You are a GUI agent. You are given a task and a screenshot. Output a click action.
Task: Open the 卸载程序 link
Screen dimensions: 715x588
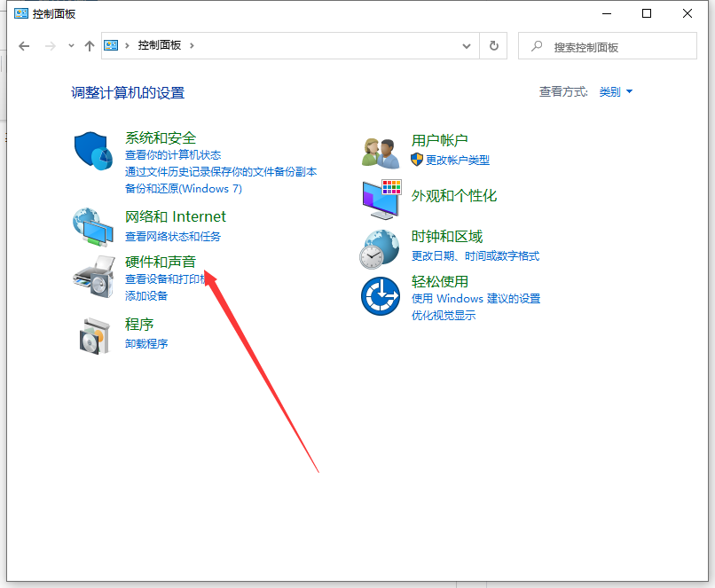point(146,344)
